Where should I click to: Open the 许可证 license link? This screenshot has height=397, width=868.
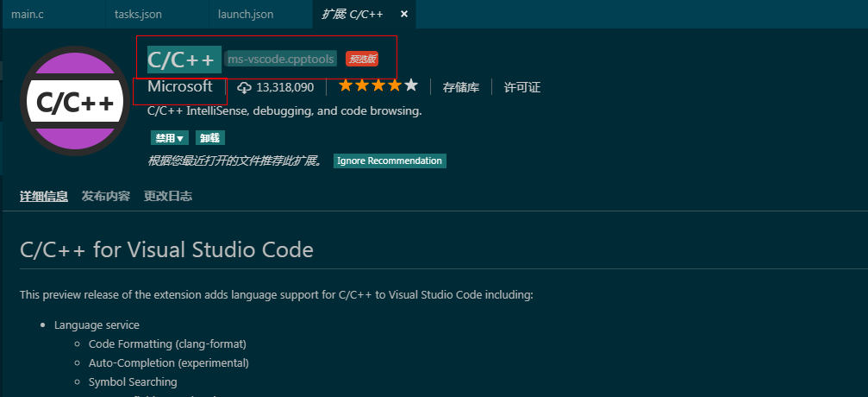click(521, 87)
